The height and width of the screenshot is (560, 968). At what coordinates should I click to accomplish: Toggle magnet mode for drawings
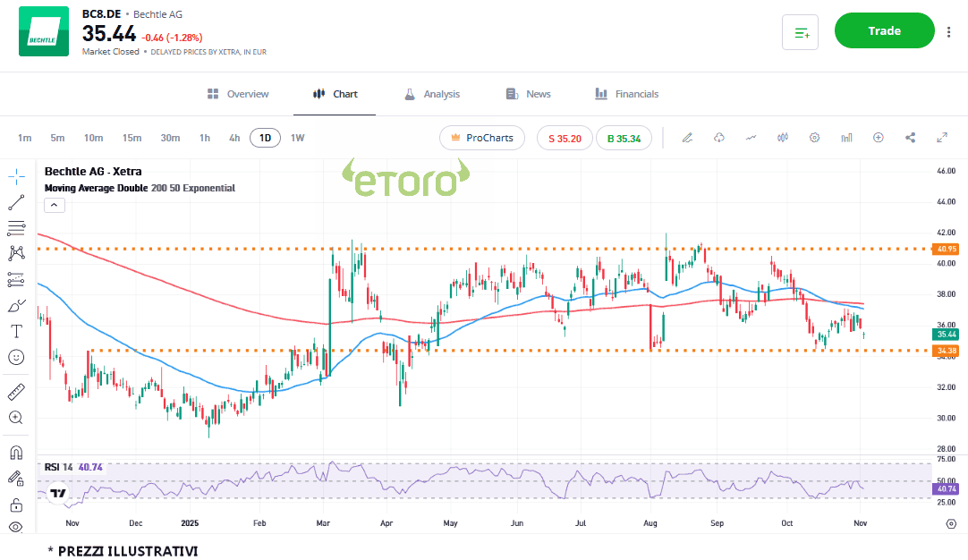pyautogui.click(x=16, y=453)
